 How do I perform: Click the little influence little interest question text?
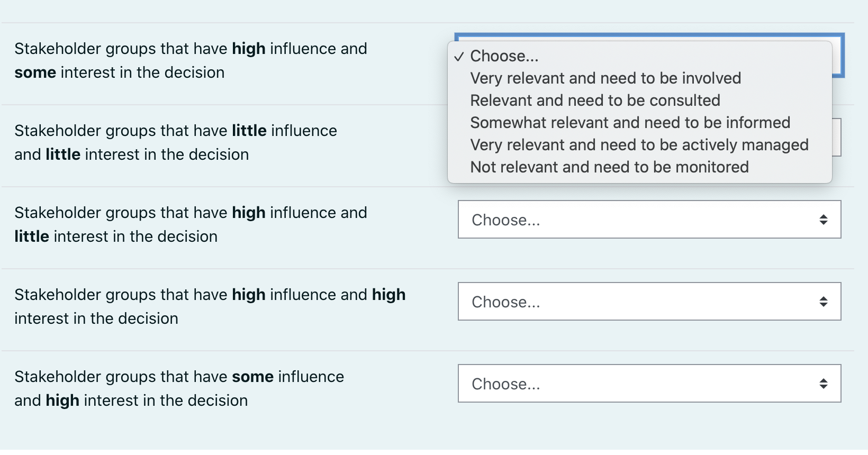point(175,142)
